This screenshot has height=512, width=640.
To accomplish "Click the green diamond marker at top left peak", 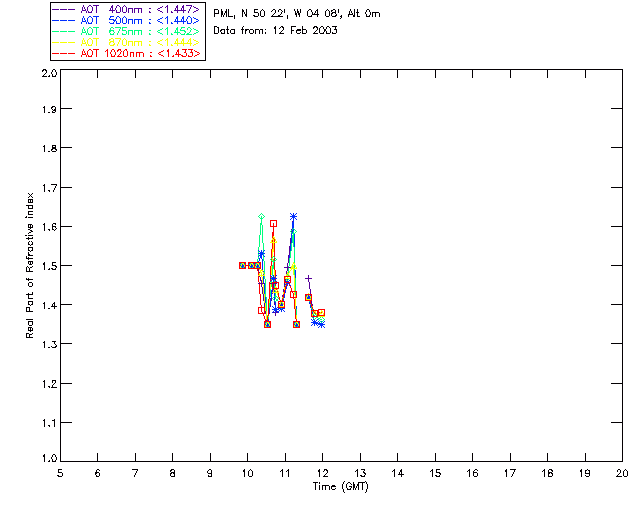I will [262, 216].
